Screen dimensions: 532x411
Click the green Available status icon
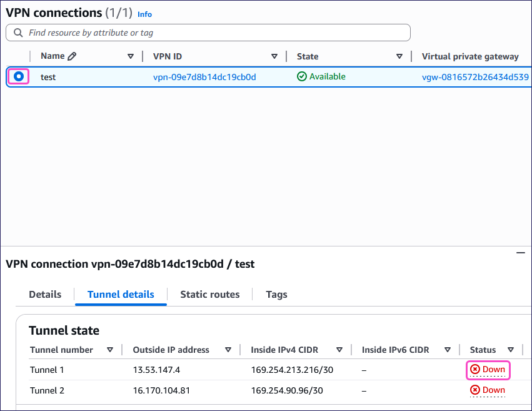point(301,76)
